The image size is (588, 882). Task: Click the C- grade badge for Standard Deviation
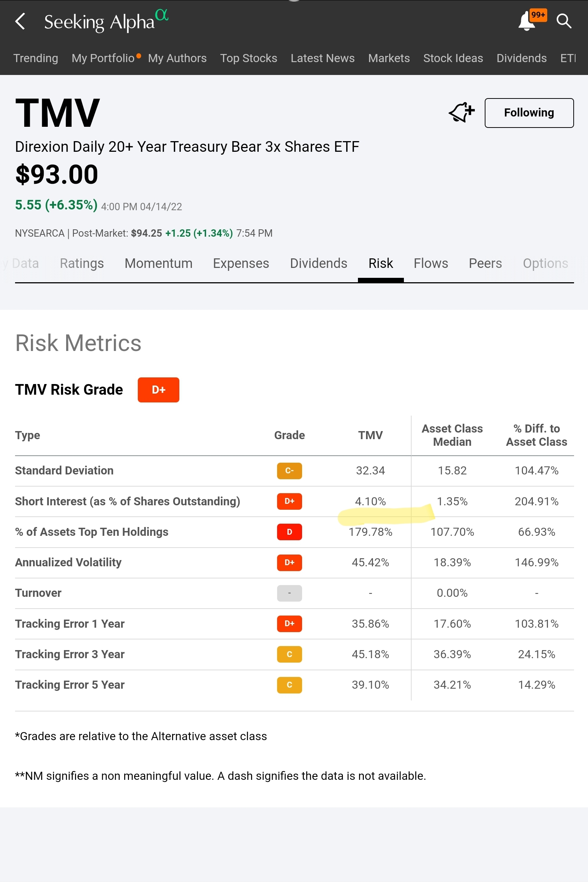289,471
